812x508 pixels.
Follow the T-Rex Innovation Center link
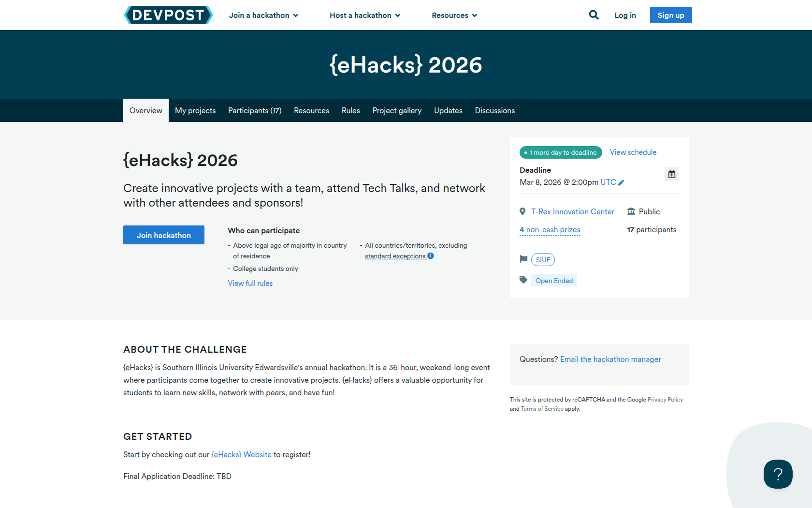(572, 212)
